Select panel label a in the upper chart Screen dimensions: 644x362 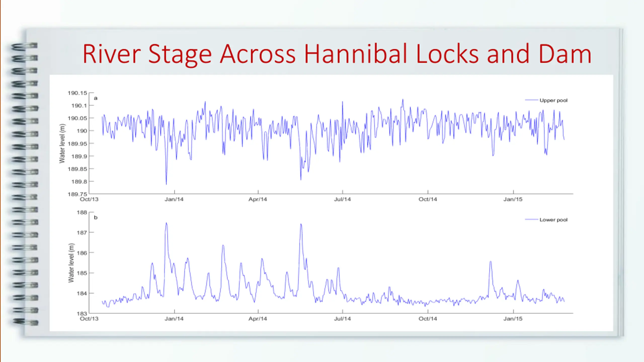click(96, 98)
